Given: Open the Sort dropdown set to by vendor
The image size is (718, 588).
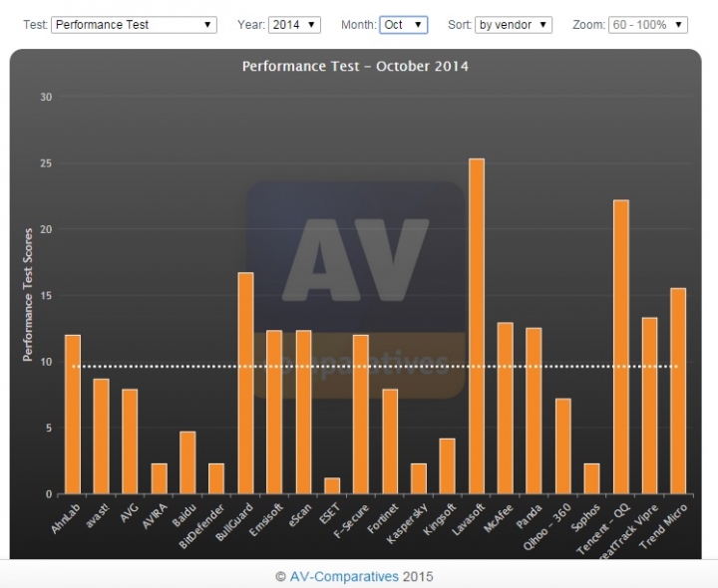Looking at the screenshot, I should 514,25.
